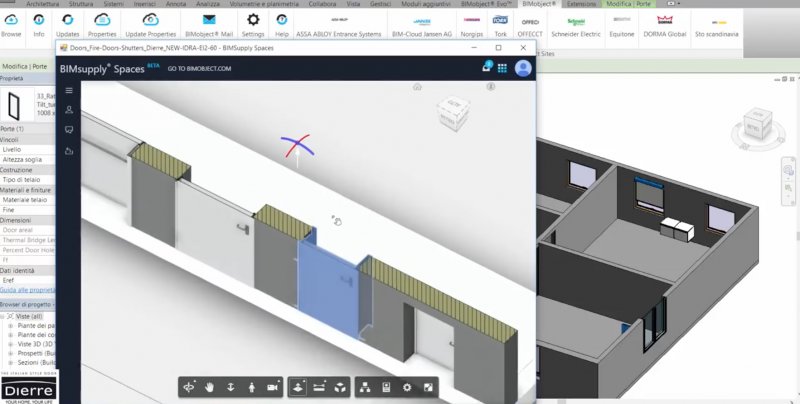Switch to Collabora ribbon tab
Screen dimensions: 800x404
pos(322,4)
